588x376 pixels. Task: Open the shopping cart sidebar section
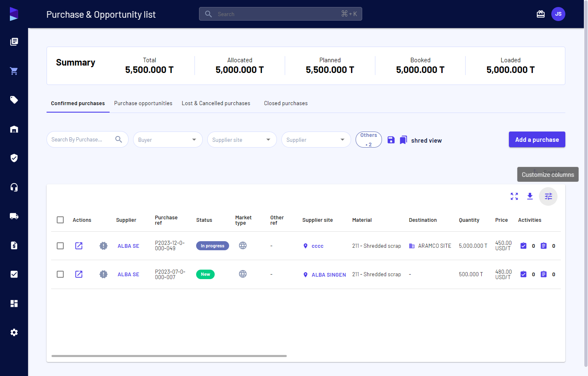tap(14, 71)
